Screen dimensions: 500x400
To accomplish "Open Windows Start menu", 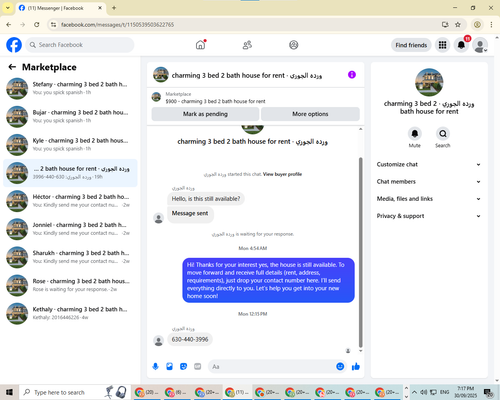I will pyautogui.click(x=9, y=392).
